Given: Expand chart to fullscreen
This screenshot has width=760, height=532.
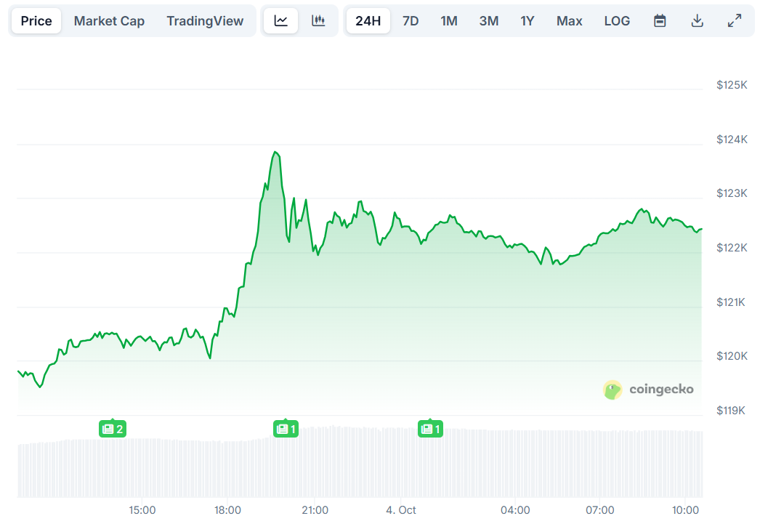Looking at the screenshot, I should (x=735, y=21).
